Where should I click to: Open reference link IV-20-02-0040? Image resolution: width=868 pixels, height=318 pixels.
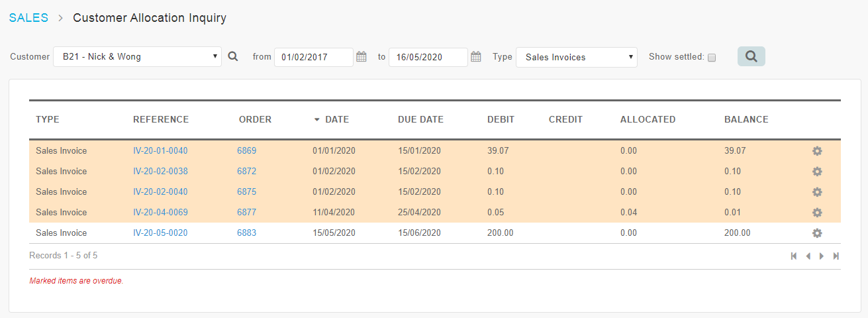160,192
